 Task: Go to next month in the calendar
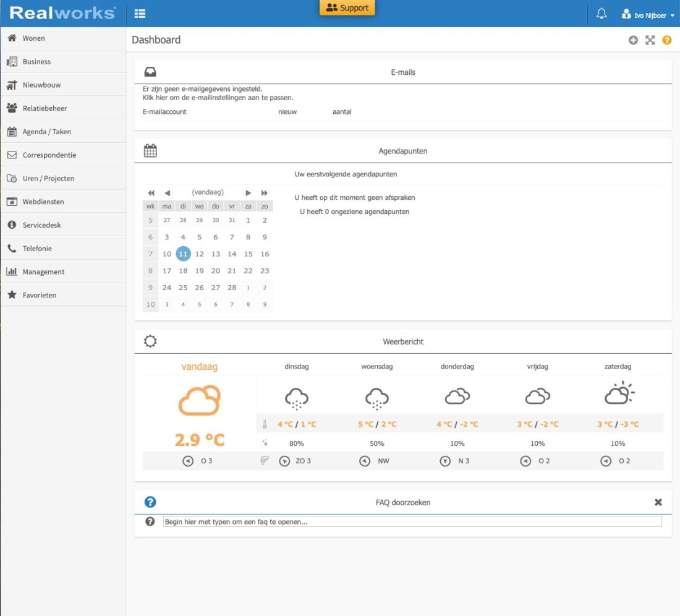[249, 192]
